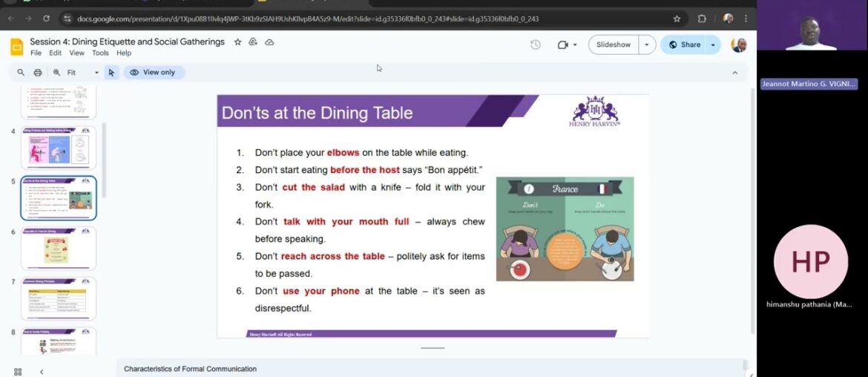Screen dimensions: 868x377
Task: Start the Slideshow
Action: tap(614, 45)
